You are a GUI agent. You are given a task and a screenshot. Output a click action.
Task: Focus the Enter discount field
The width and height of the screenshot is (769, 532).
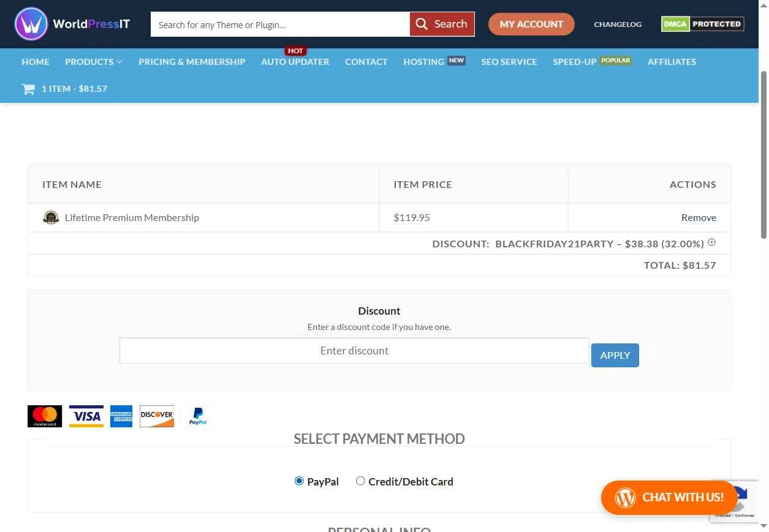[354, 351]
